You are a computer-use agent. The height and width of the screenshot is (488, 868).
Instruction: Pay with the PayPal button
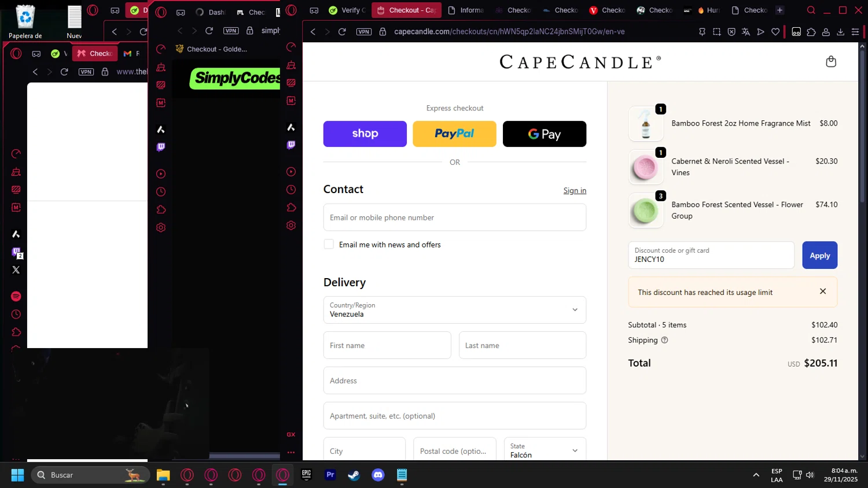(455, 134)
